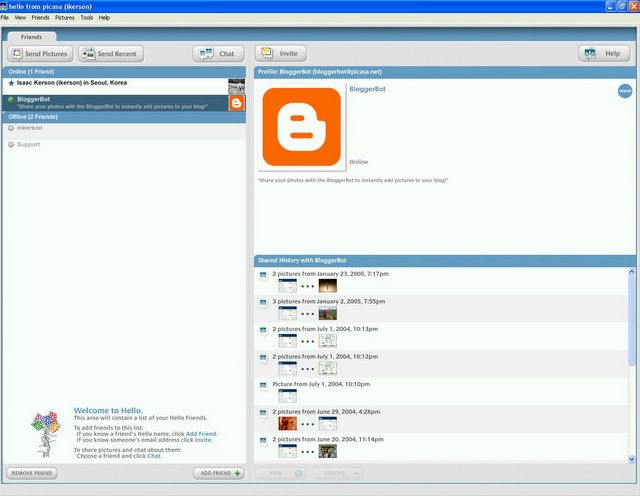Click the Online (1 Friend) section header

tap(124, 72)
